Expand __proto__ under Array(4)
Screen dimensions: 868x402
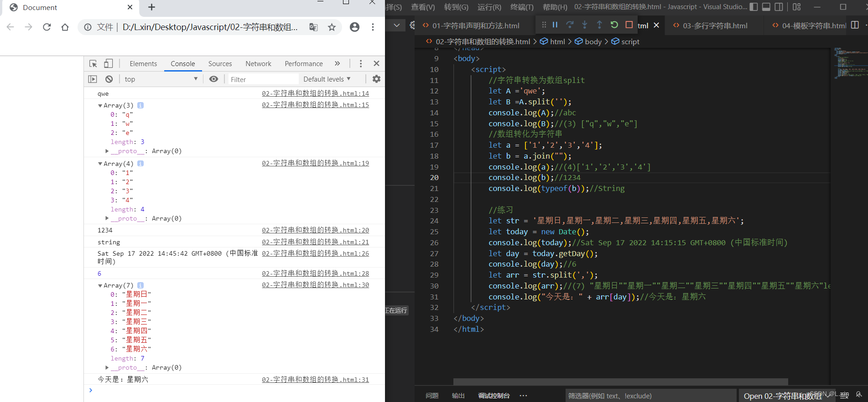[107, 218]
